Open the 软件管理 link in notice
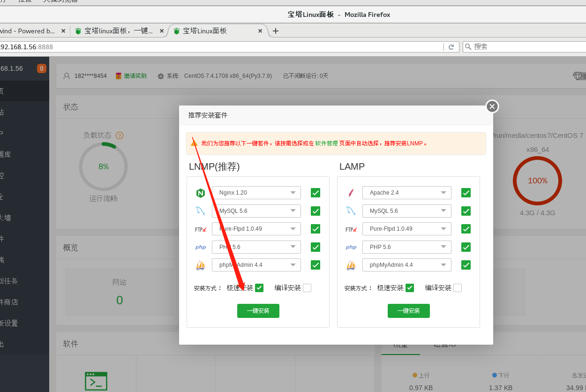The image size is (586, 392). click(x=326, y=143)
